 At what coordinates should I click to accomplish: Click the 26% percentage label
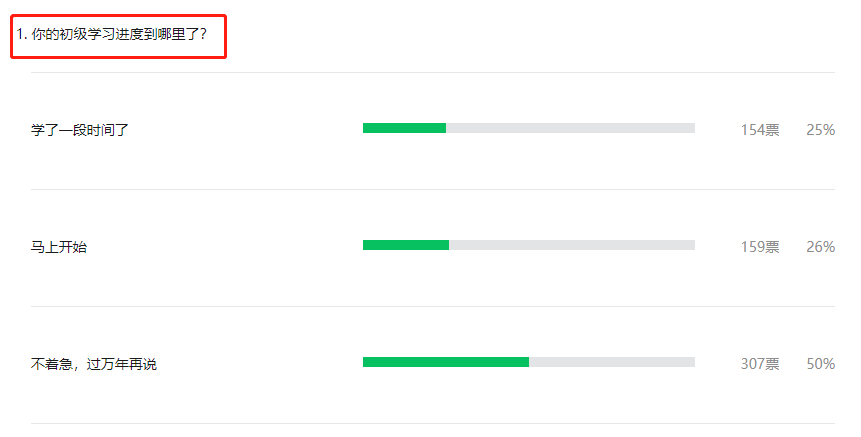coord(820,247)
